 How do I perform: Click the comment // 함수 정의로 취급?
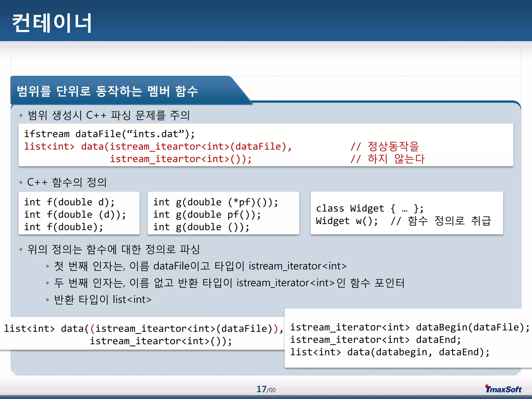click(x=441, y=221)
